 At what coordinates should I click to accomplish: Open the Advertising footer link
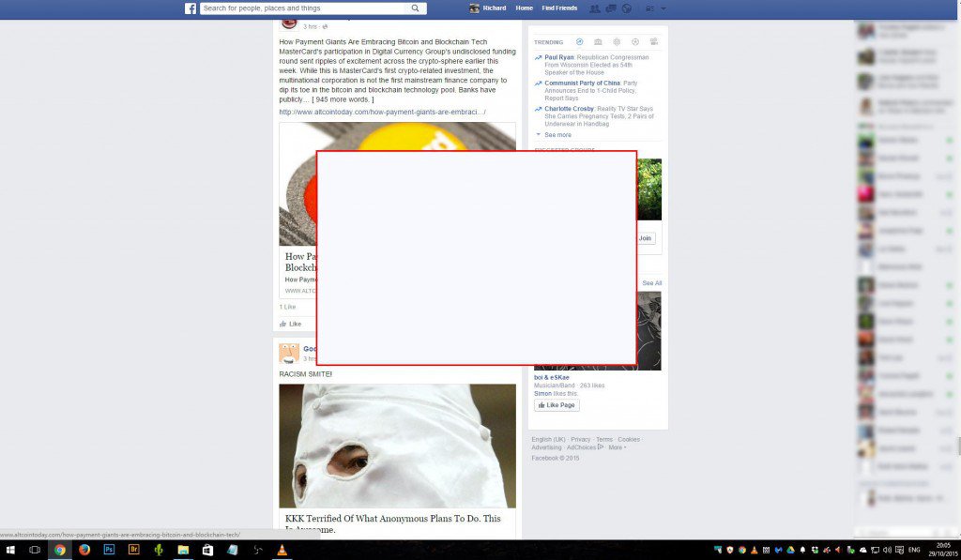[x=546, y=447]
